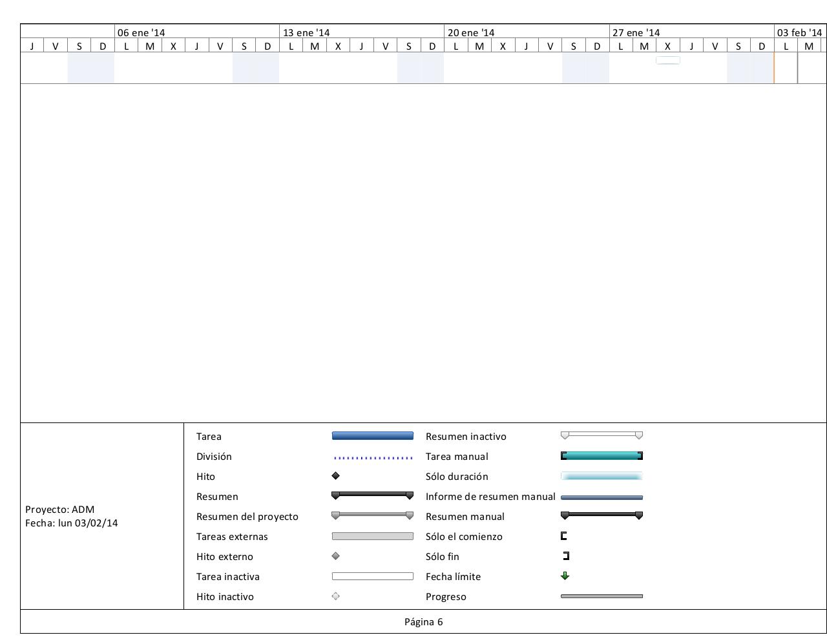Select the 20 ene '14 week header
The height and width of the screenshot is (644, 827).
coord(471,32)
